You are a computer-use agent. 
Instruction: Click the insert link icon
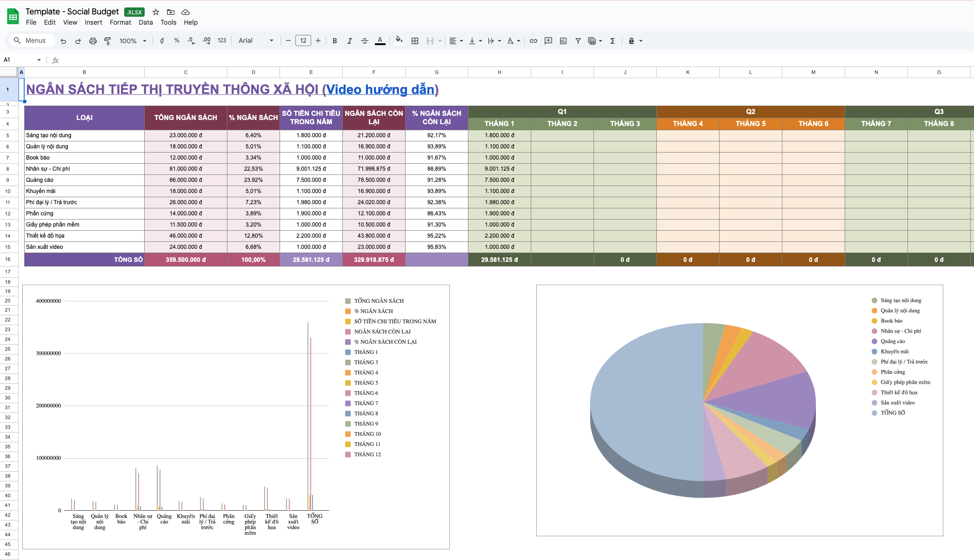click(x=534, y=41)
